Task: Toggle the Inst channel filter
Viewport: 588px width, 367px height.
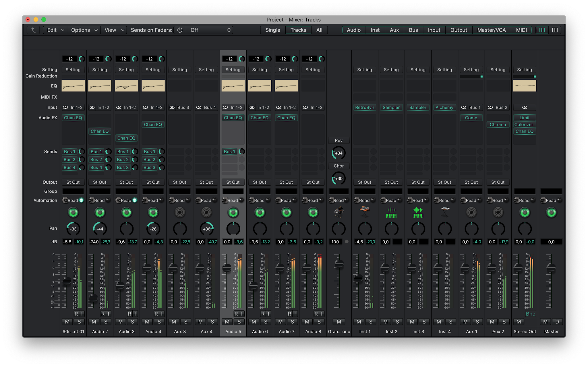Action: pos(375,30)
